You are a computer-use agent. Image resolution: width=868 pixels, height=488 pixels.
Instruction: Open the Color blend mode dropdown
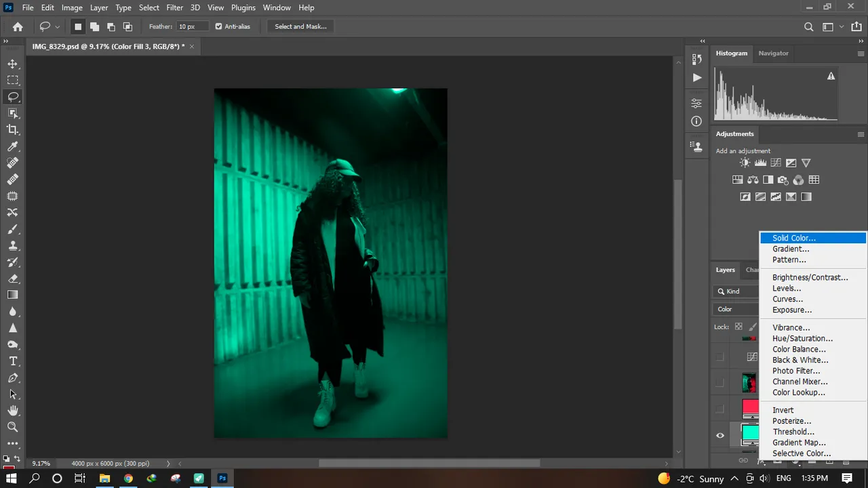(736, 309)
